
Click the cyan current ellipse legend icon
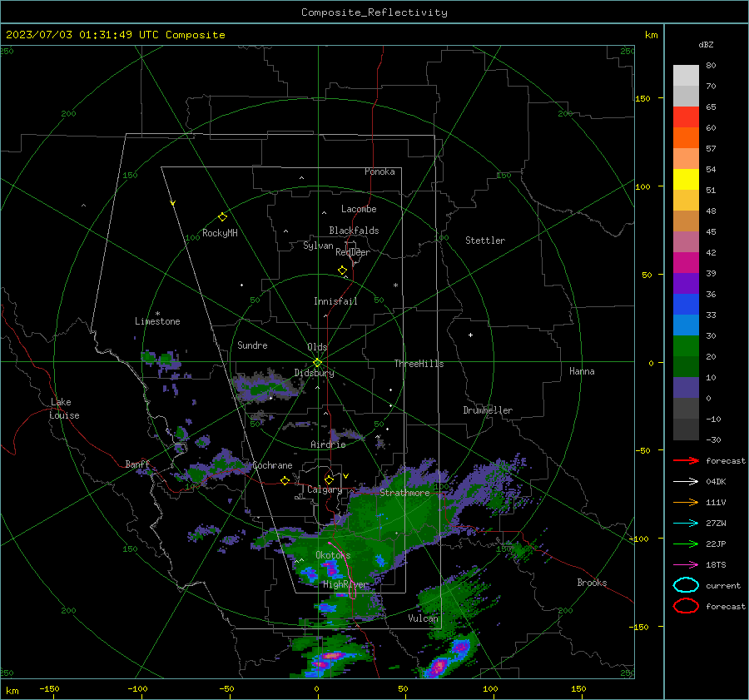[686, 585]
